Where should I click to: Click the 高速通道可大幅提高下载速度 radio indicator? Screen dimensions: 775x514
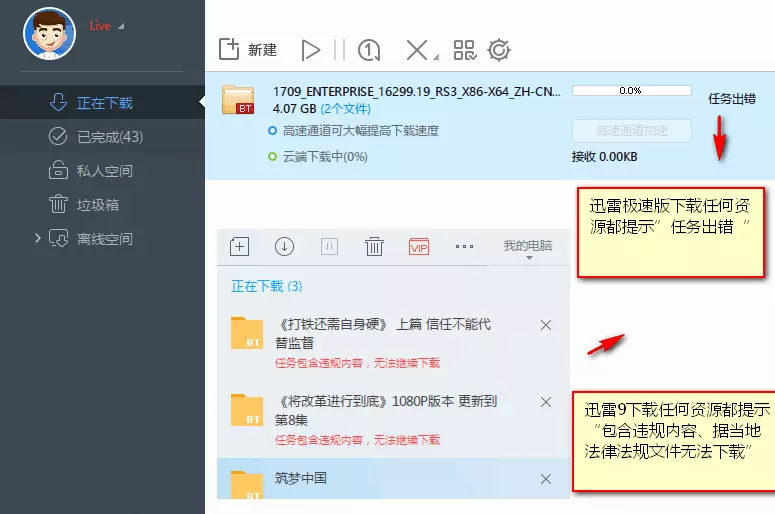pyautogui.click(x=272, y=131)
